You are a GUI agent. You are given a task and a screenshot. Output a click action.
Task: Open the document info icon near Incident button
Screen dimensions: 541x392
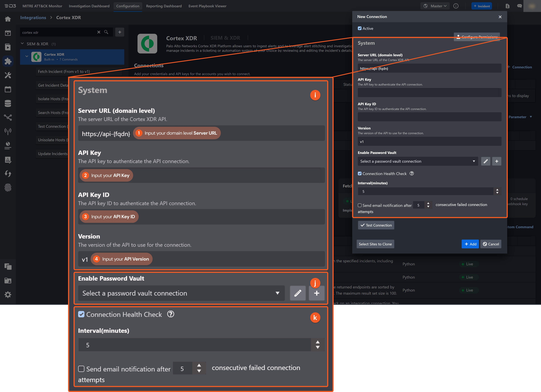508,6
